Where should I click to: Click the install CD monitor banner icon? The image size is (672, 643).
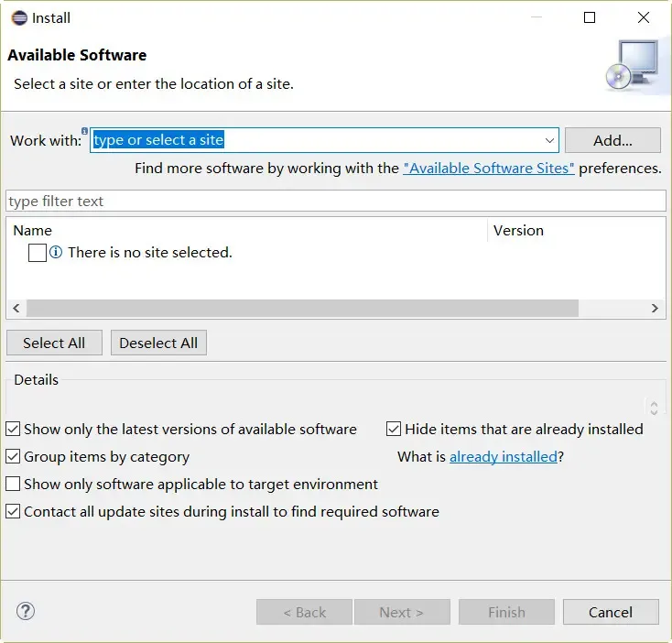tap(631, 66)
